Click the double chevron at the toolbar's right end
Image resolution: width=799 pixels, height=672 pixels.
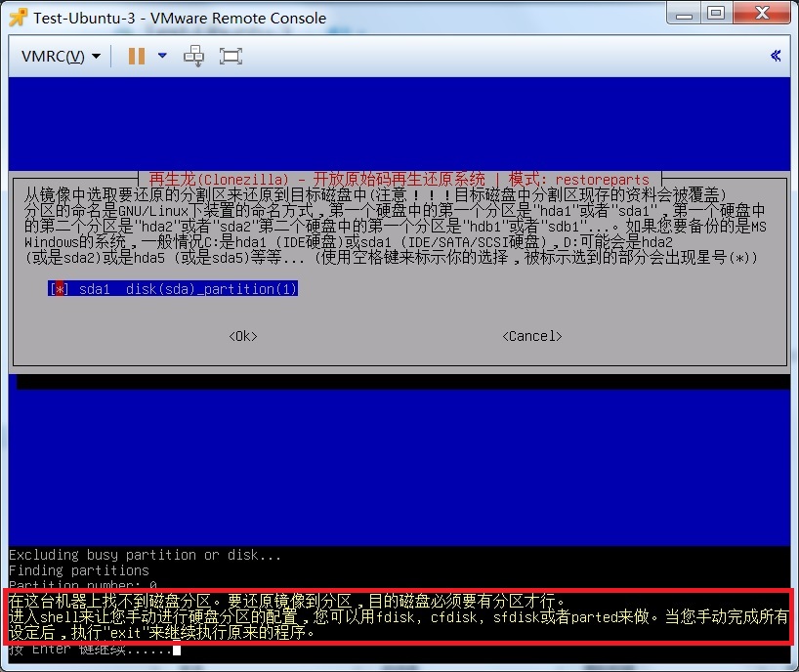tap(776, 56)
